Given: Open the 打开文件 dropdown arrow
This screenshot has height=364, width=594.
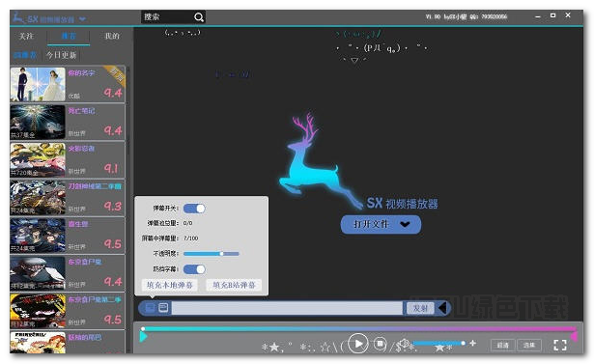Looking at the screenshot, I should tap(405, 224).
